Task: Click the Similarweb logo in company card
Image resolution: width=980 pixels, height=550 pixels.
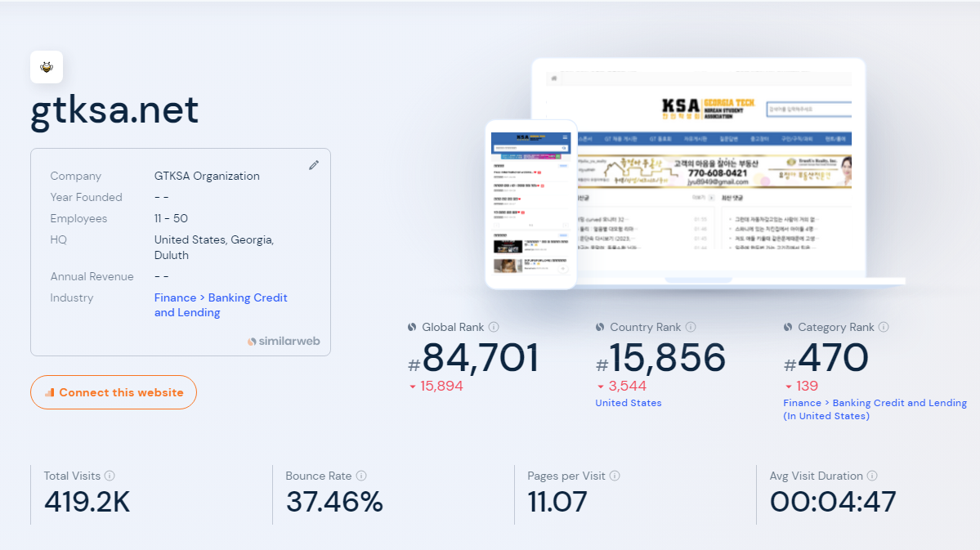Action: (284, 341)
